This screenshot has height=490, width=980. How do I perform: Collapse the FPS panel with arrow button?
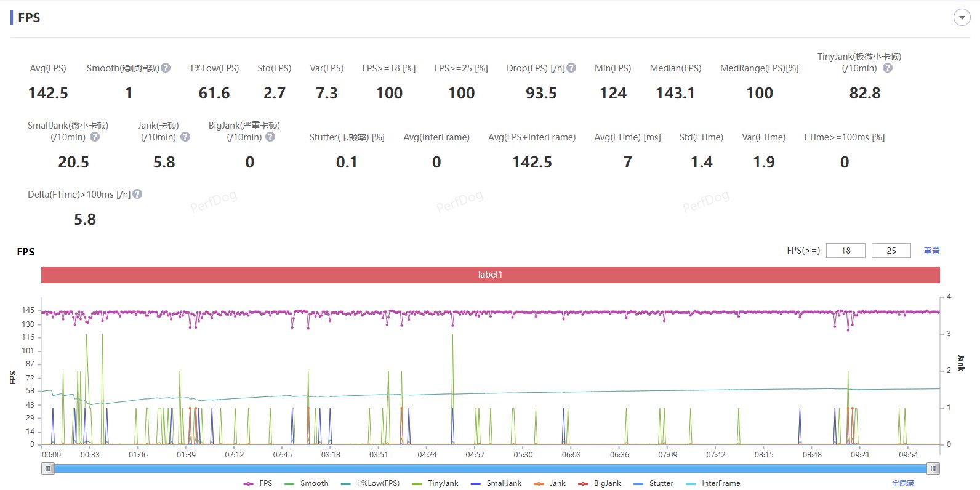(x=962, y=18)
